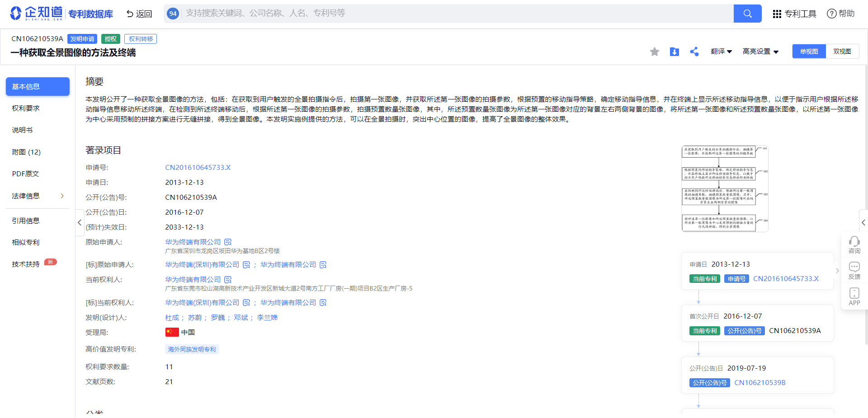Click inventor 李兰娣 link

click(x=267, y=318)
